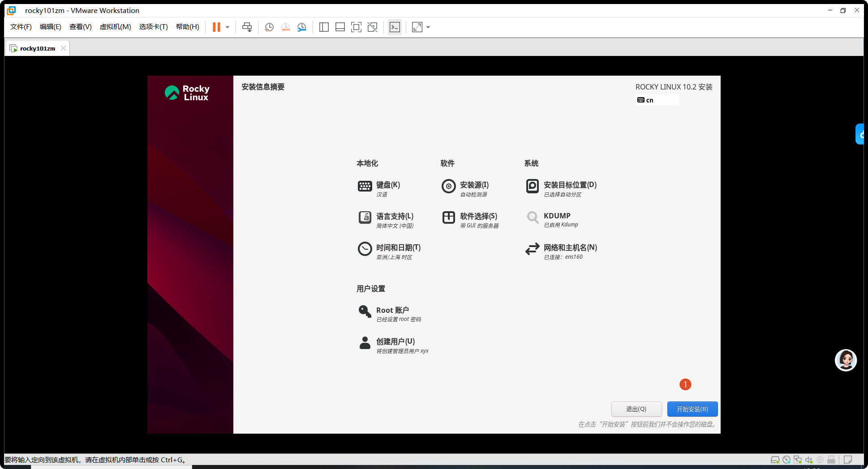Expand the stretch display dropdown arrow

point(428,27)
